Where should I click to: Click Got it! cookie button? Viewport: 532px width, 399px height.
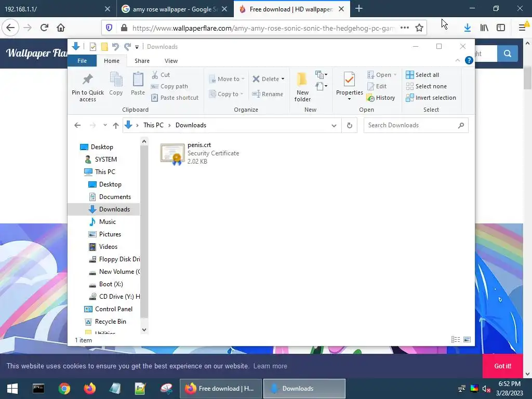pos(502,366)
